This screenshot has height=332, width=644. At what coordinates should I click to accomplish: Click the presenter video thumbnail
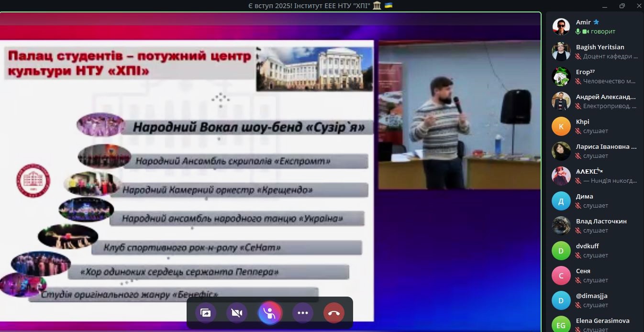pyautogui.click(x=459, y=115)
